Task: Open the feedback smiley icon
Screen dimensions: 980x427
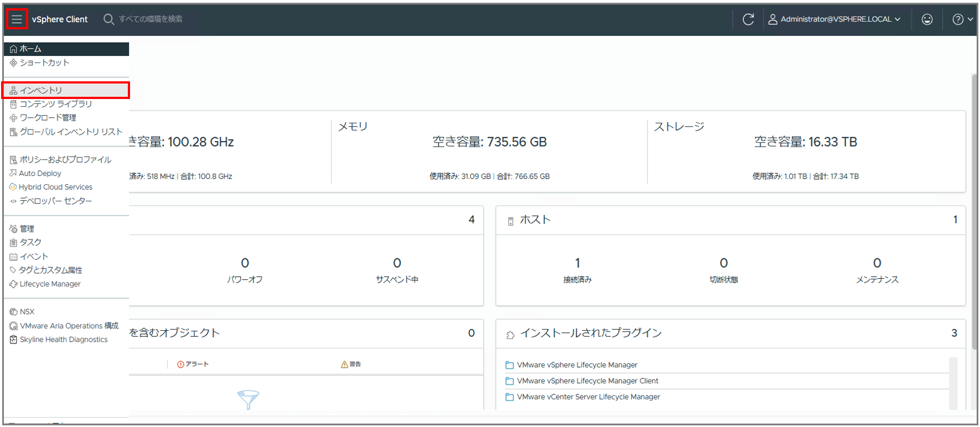Action: (x=927, y=19)
